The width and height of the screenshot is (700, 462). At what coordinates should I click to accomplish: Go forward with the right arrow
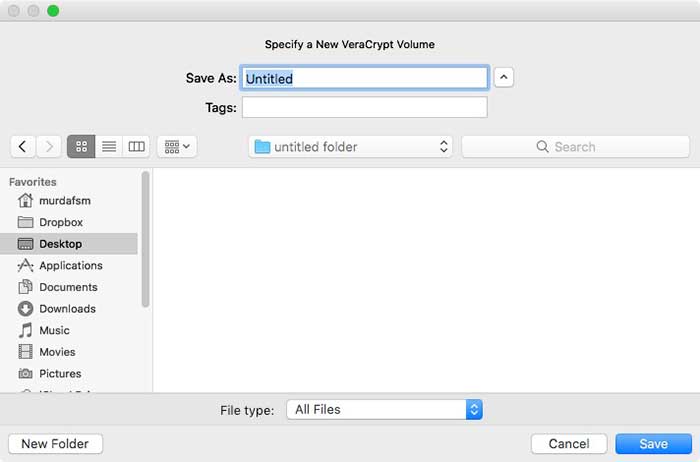click(x=49, y=146)
